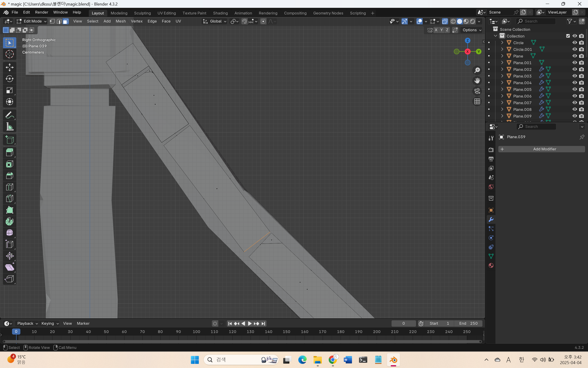This screenshot has width=588, height=368.
Task: Switch to UV Editing workspace tab
Action: click(x=167, y=13)
